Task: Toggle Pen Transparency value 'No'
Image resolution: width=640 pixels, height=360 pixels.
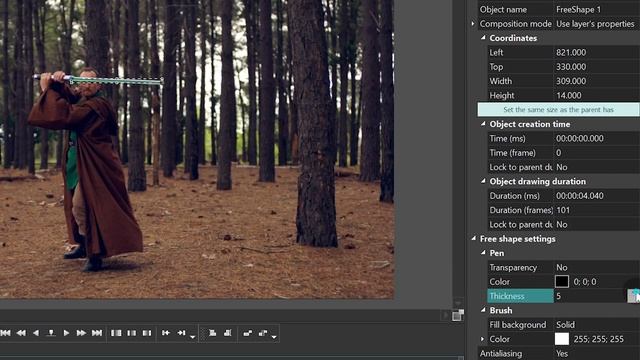Action: (x=596, y=267)
